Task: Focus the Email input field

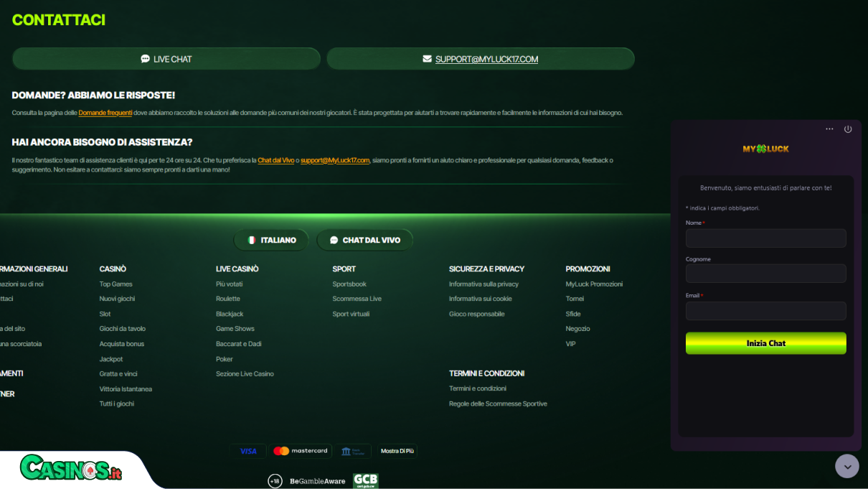Action: [x=766, y=311]
